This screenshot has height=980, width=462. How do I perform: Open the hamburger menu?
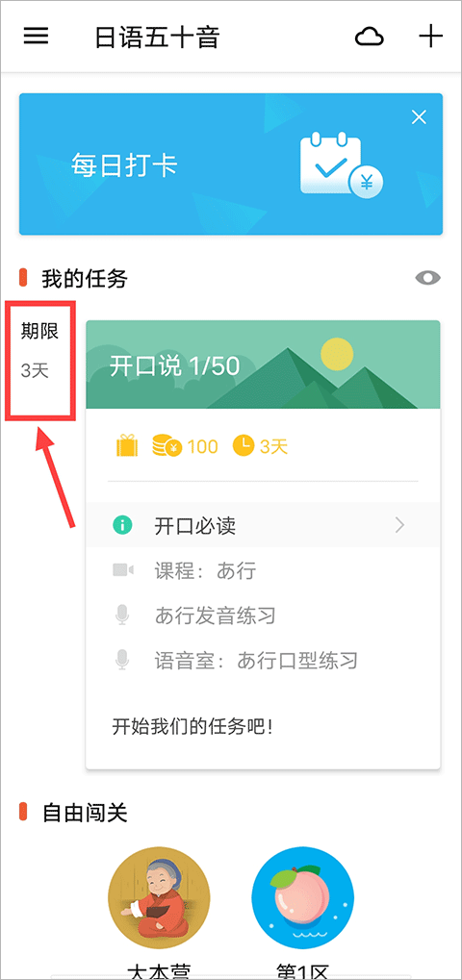point(36,37)
